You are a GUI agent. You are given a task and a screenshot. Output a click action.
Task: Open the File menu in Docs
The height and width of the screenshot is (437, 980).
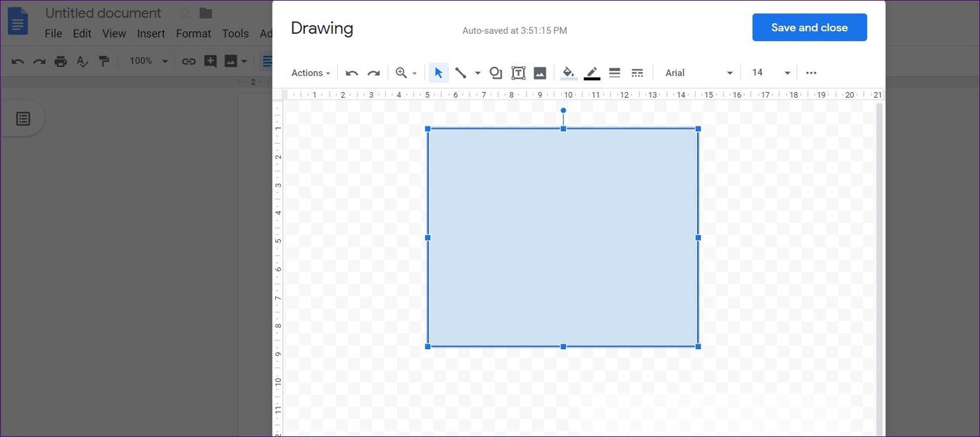coord(54,34)
